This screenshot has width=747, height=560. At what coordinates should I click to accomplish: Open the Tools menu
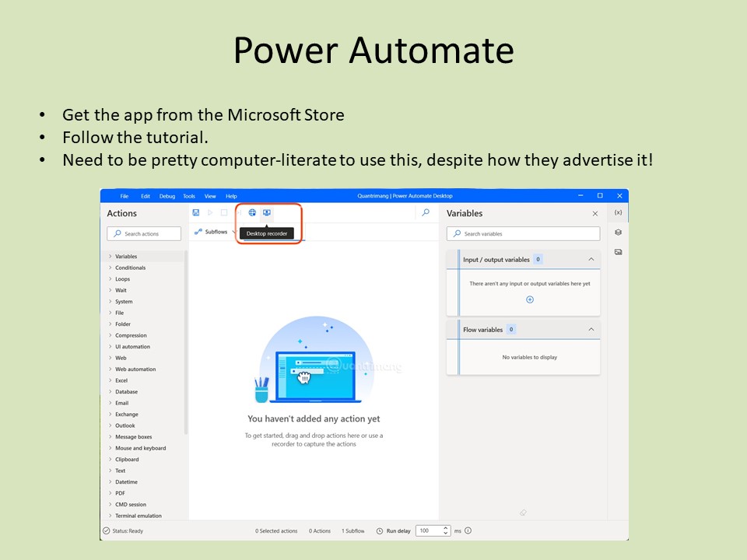coord(189,196)
